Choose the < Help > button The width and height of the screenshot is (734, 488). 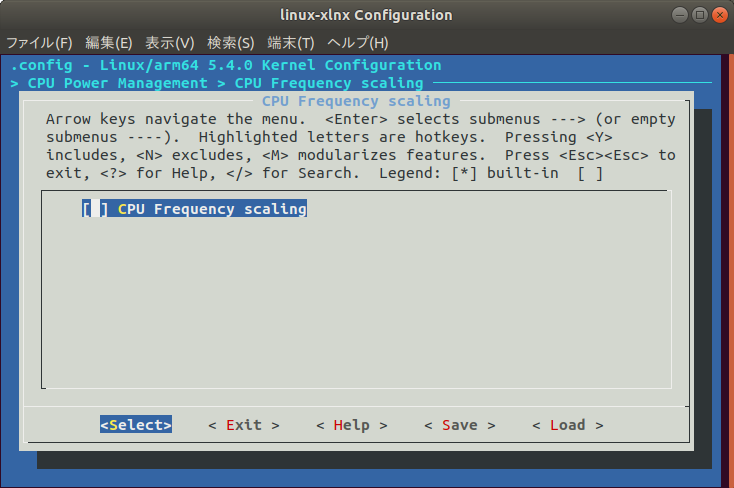(x=352, y=425)
